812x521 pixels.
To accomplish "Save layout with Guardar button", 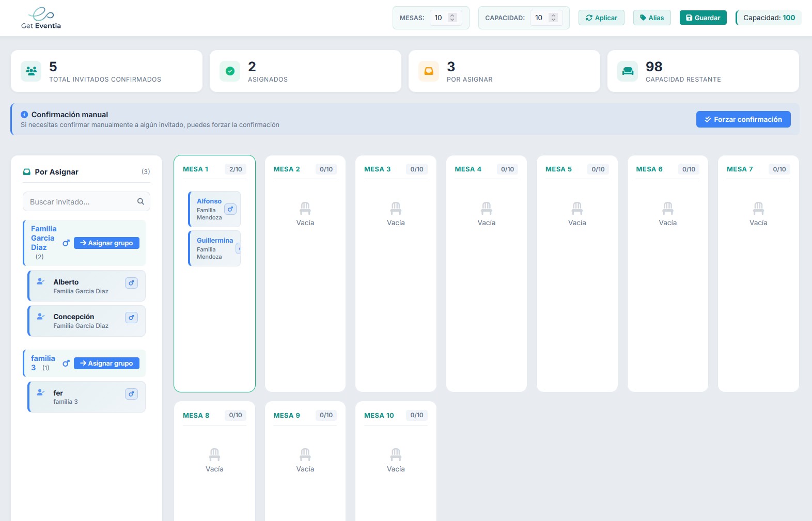I will (703, 18).
